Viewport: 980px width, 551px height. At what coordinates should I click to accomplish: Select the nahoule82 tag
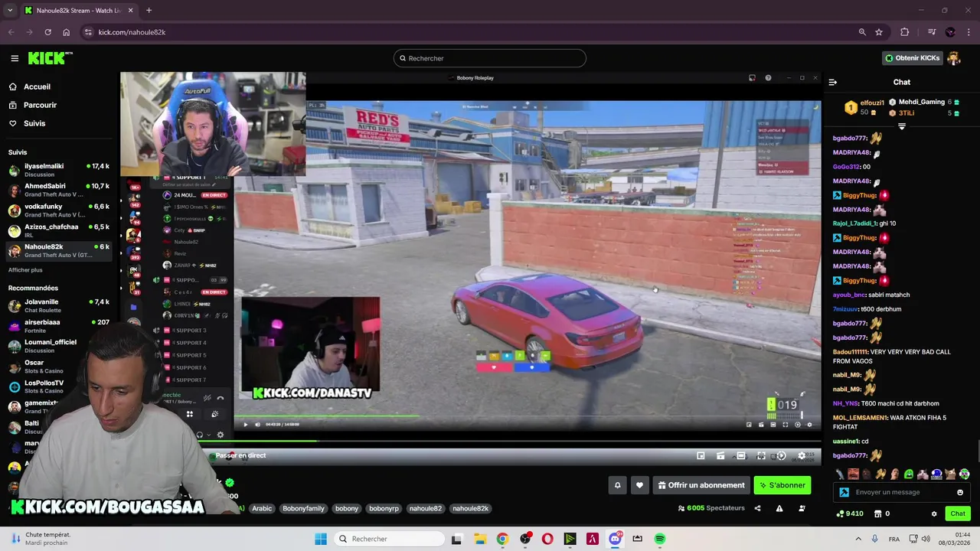[425, 508]
